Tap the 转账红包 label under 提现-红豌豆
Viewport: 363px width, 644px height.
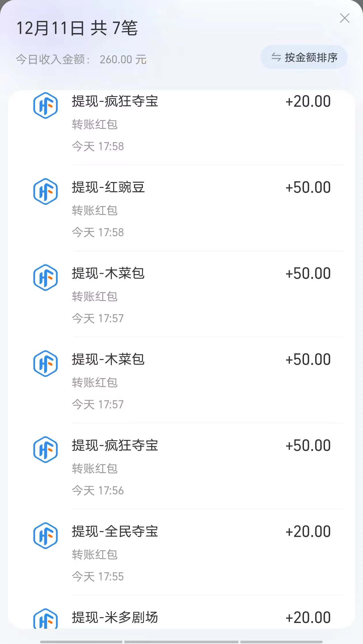point(95,211)
